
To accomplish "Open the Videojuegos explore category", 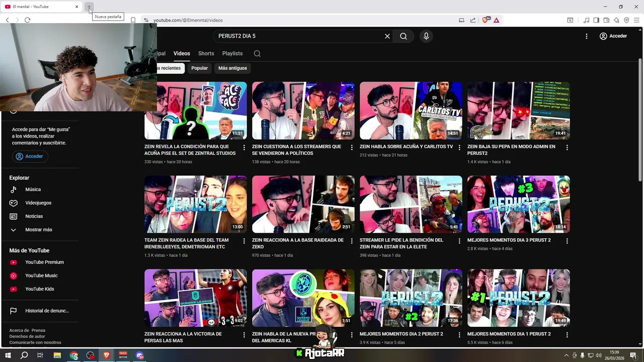I will pos(39,203).
